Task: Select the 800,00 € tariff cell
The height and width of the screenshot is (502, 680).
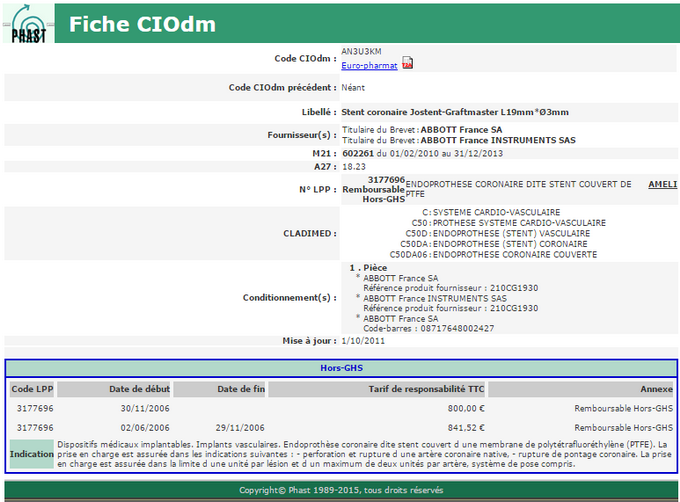Action: (464, 408)
